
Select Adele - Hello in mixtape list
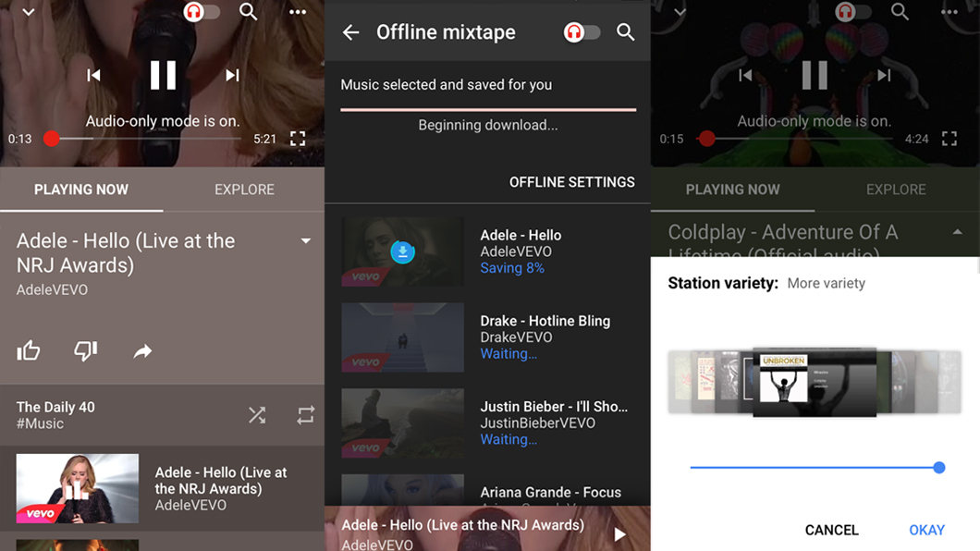click(x=521, y=235)
